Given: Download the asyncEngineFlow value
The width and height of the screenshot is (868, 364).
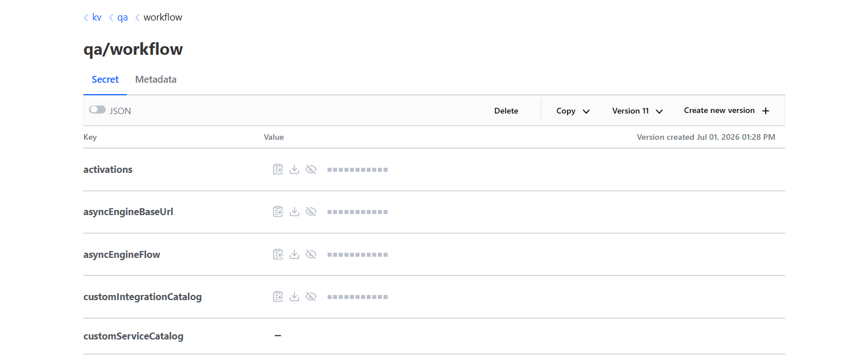Looking at the screenshot, I should 295,254.
